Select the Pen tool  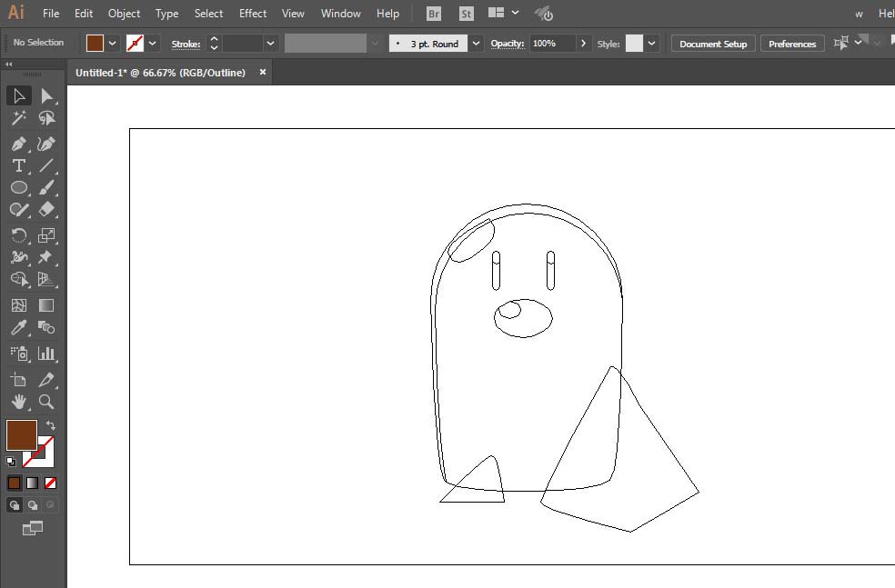[x=18, y=144]
